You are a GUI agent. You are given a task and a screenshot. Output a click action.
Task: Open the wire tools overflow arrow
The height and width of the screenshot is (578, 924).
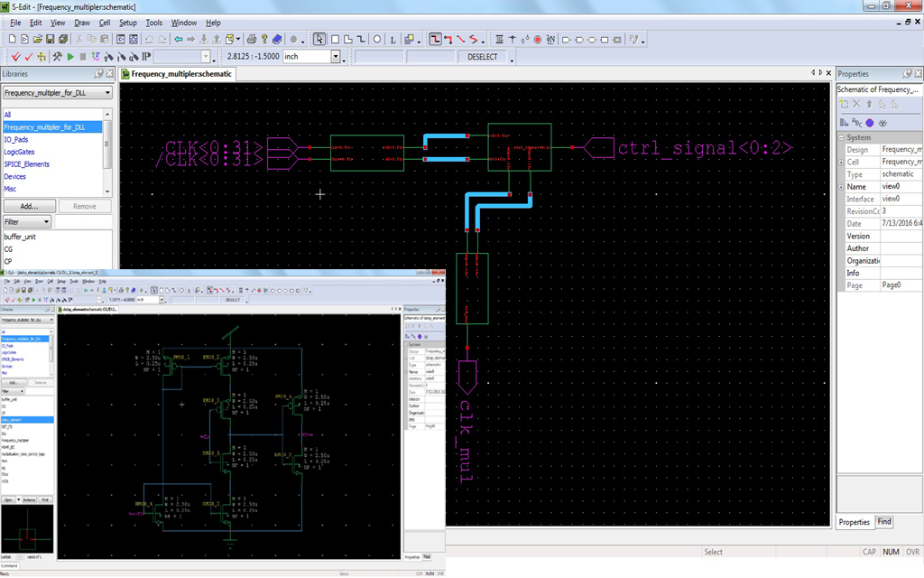[x=484, y=41]
